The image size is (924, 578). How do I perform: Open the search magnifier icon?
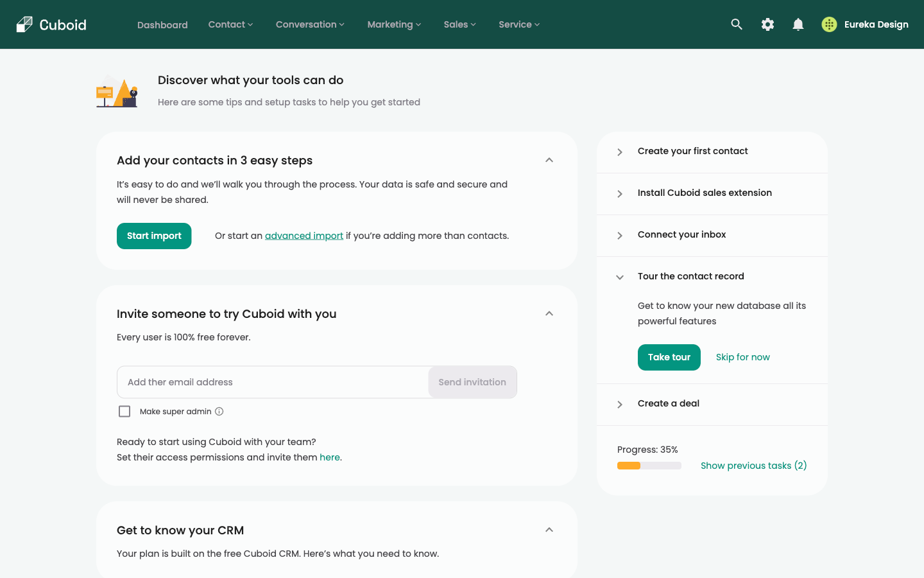pyautogui.click(x=737, y=24)
